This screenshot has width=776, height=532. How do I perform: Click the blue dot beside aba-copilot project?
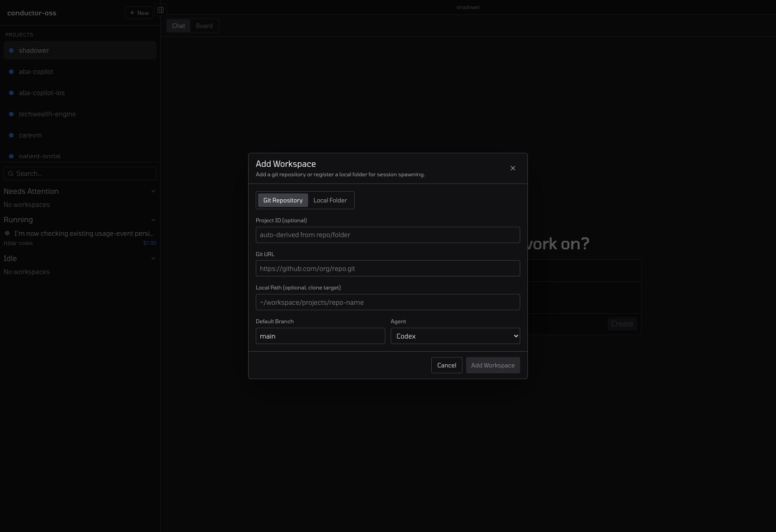(x=11, y=72)
